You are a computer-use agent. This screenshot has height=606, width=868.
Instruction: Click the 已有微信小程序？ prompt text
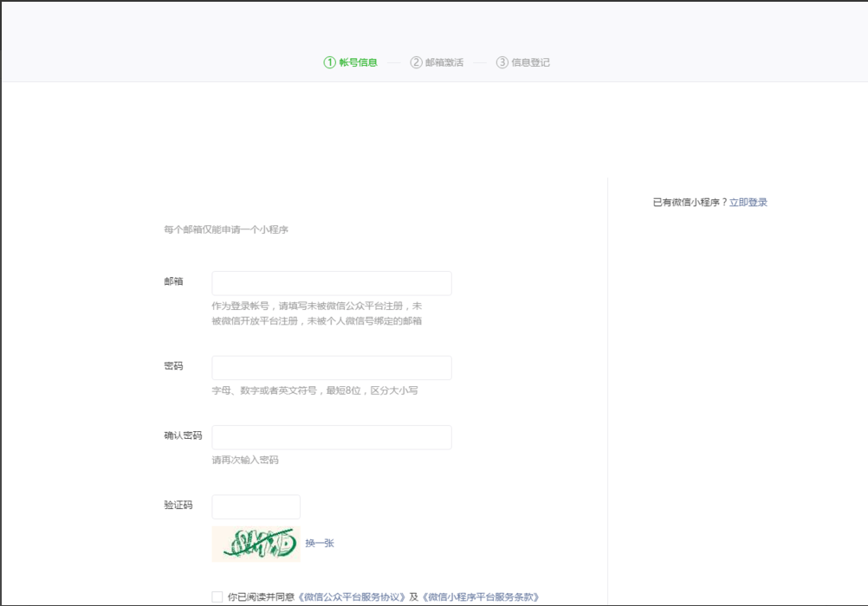point(689,199)
